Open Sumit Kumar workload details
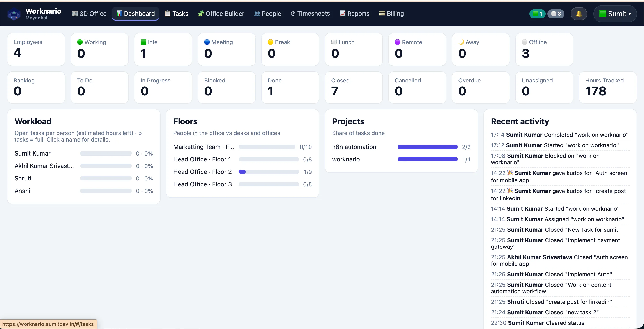This screenshot has width=644, height=329. click(x=32, y=153)
